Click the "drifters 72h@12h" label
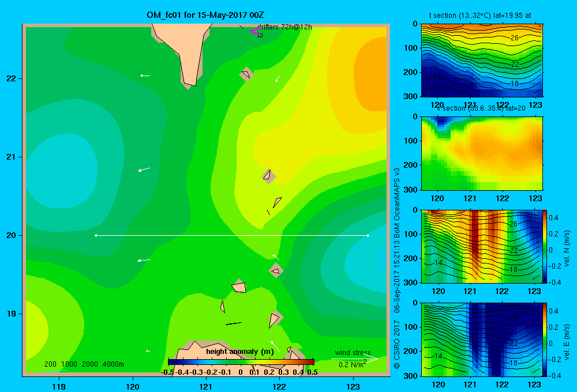The width and height of the screenshot is (577, 392). (x=284, y=27)
